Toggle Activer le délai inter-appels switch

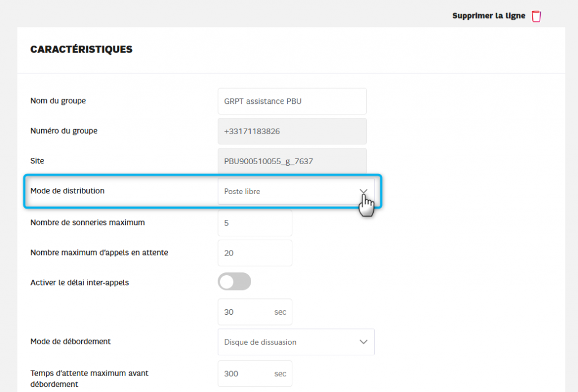click(x=234, y=282)
